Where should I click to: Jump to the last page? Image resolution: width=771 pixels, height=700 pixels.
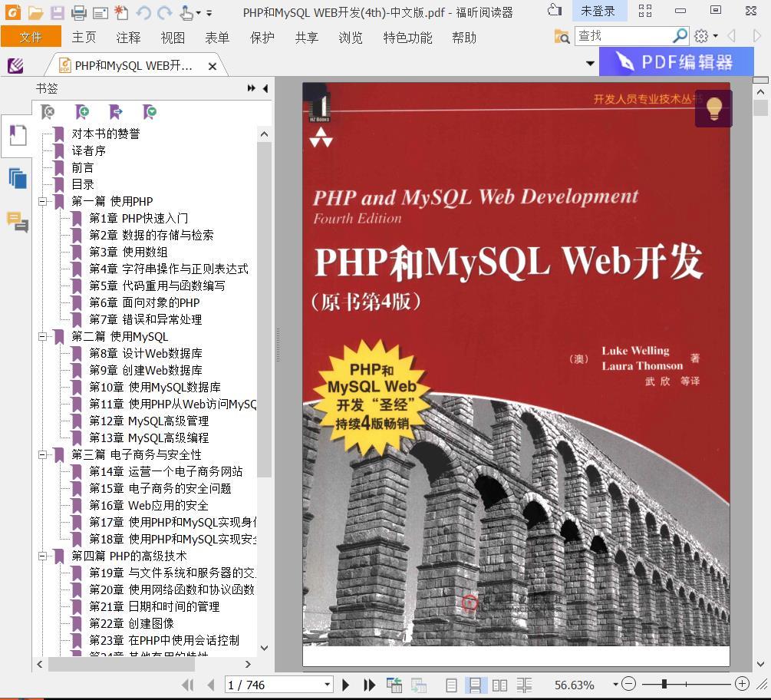tap(369, 685)
